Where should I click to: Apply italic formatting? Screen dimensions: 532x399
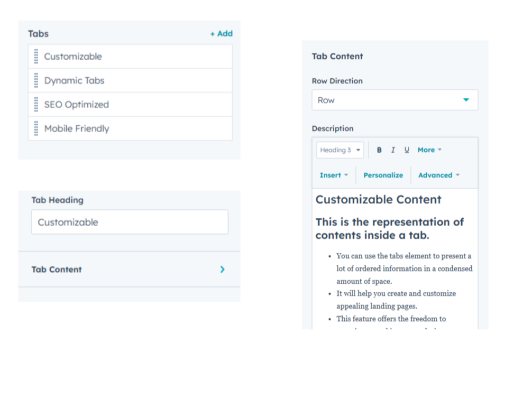coord(393,150)
